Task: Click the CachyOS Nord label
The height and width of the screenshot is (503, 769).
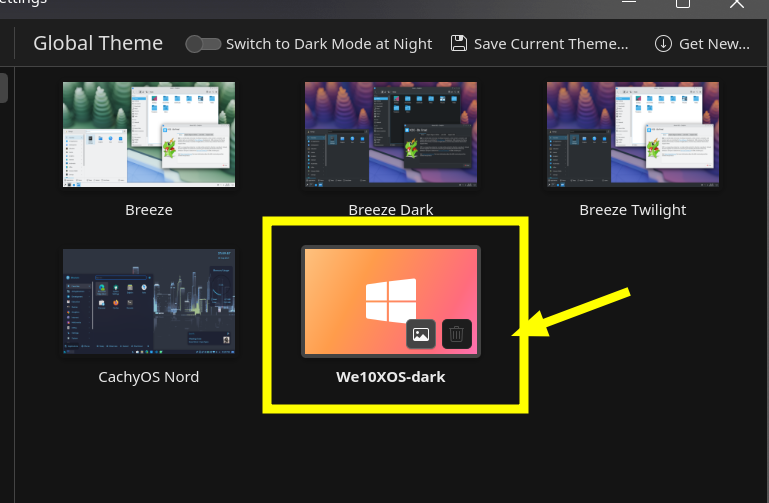Action: point(149,377)
